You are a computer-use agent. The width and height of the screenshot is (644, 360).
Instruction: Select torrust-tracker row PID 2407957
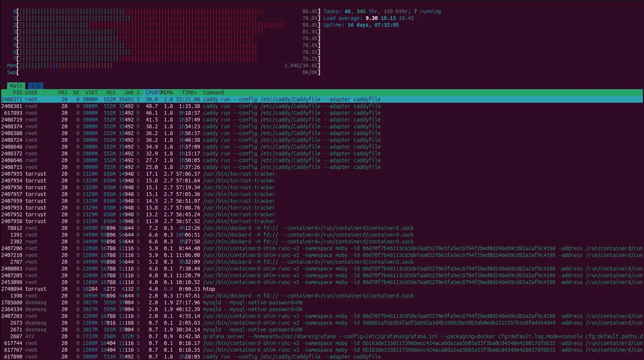click(x=322, y=194)
